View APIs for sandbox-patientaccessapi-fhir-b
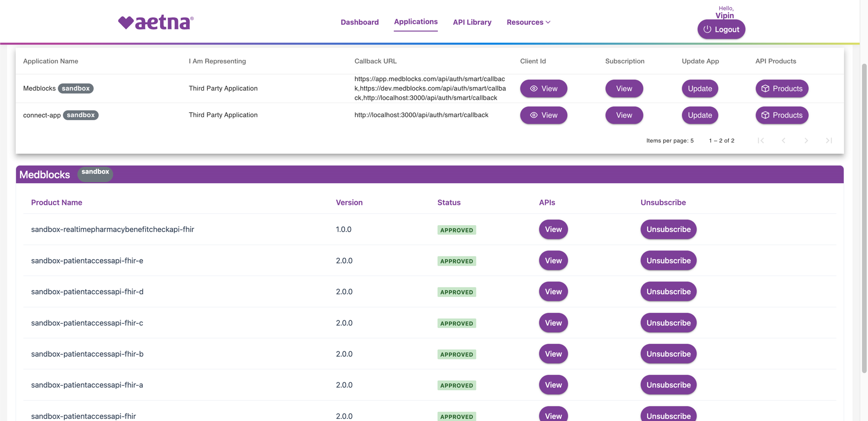 [x=553, y=354]
